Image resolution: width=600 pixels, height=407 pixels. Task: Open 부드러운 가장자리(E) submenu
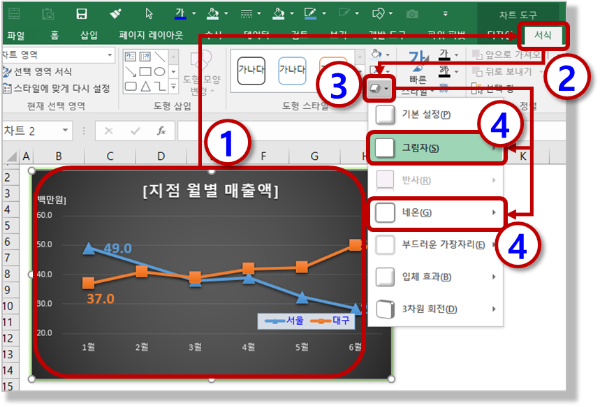point(435,245)
